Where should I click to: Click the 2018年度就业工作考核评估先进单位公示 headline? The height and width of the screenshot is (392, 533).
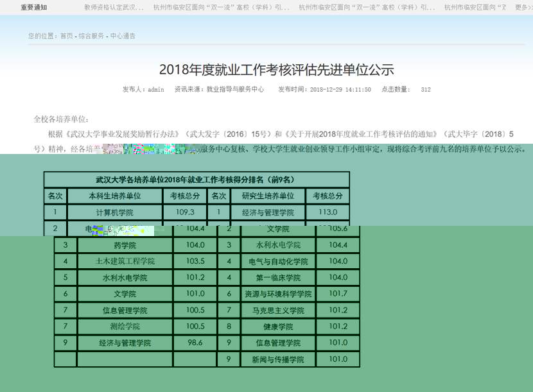pos(276,70)
